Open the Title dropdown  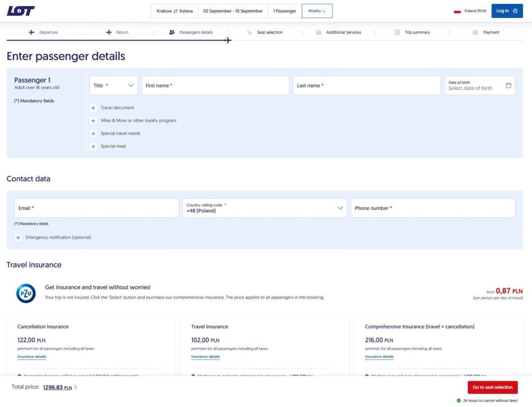[x=113, y=86]
